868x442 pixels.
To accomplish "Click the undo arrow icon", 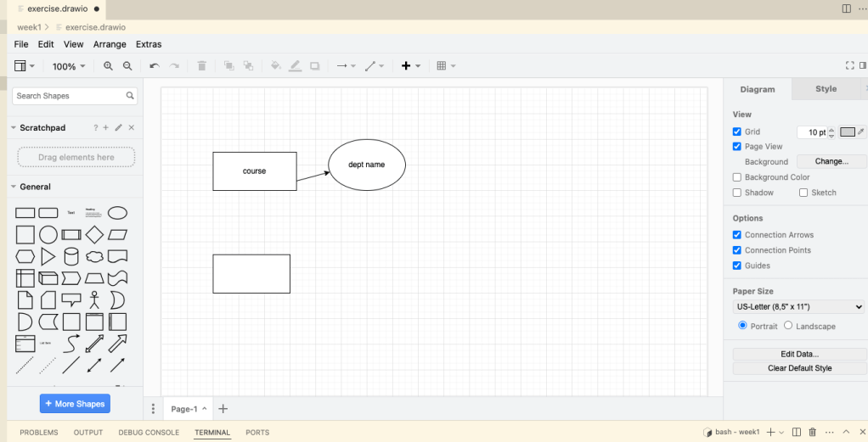I will coord(154,66).
